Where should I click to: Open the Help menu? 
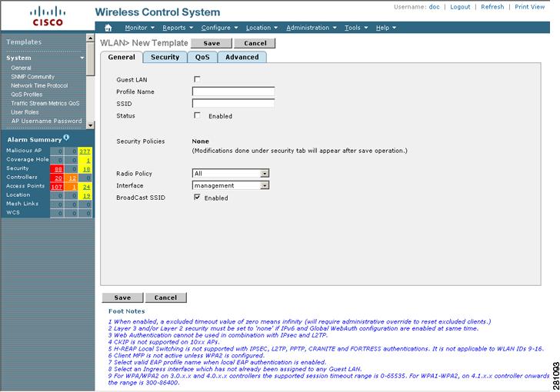click(x=385, y=28)
